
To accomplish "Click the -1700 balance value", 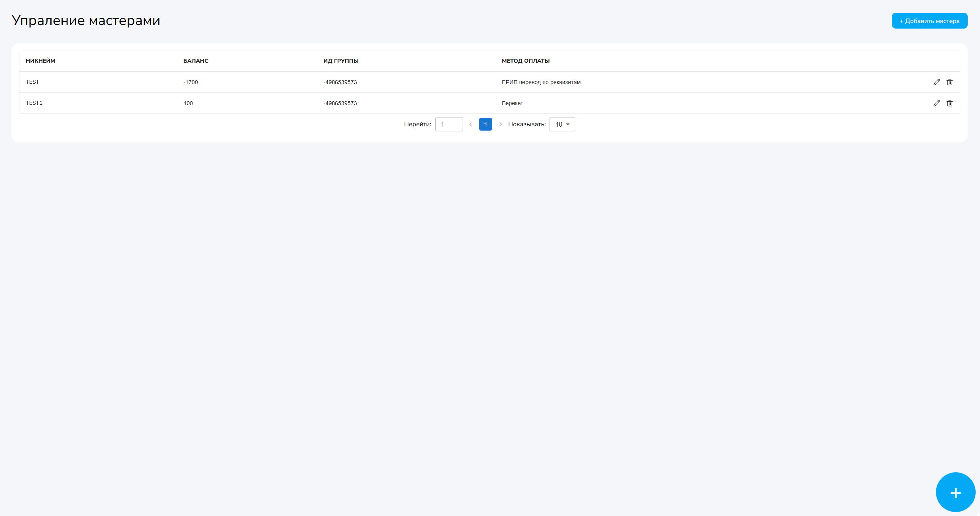I will click(x=190, y=82).
